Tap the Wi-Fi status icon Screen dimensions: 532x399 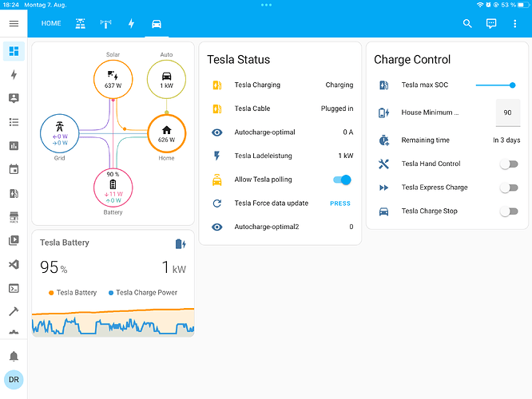[480, 5]
